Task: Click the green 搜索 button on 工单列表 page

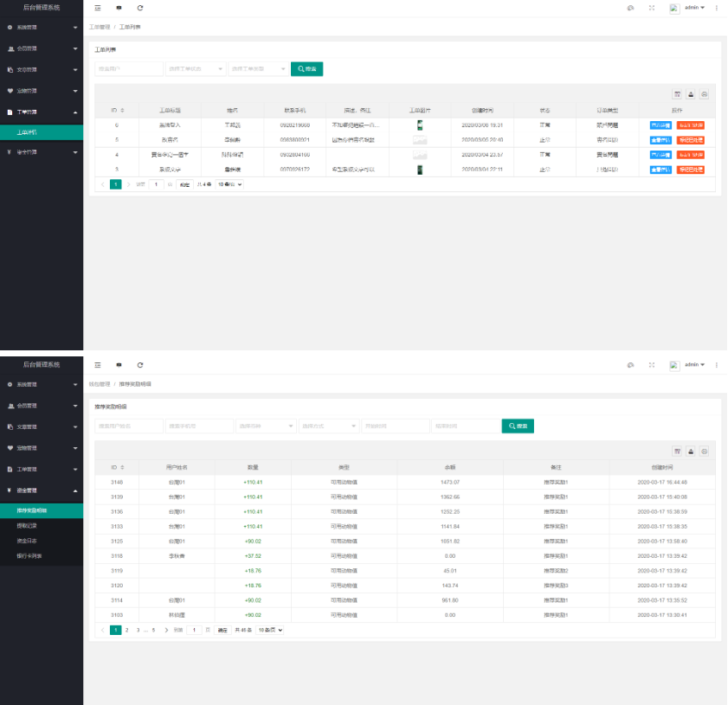Action: point(306,68)
